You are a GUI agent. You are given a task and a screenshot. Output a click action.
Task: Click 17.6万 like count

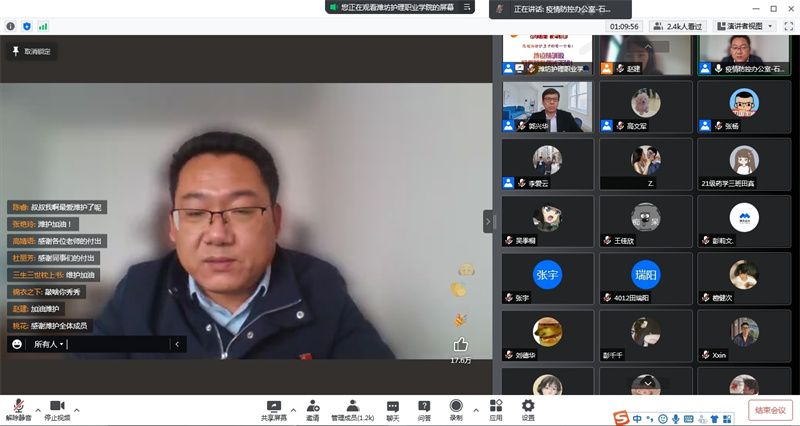tap(461, 360)
